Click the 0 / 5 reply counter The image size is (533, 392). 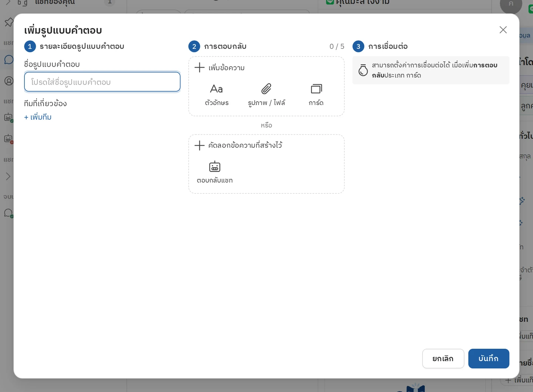coord(337,46)
